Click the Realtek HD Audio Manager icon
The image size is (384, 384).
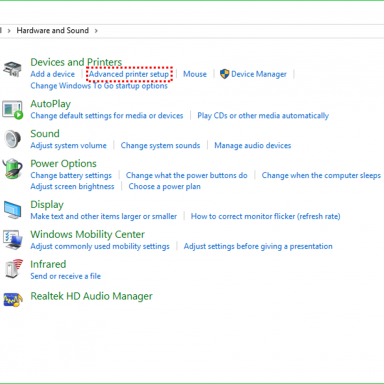13,299
